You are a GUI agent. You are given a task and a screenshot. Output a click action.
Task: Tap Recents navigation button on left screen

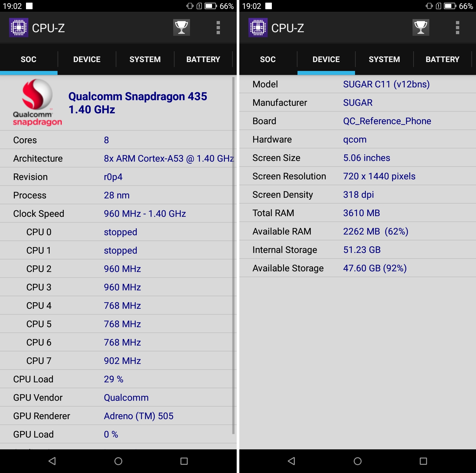184,461
